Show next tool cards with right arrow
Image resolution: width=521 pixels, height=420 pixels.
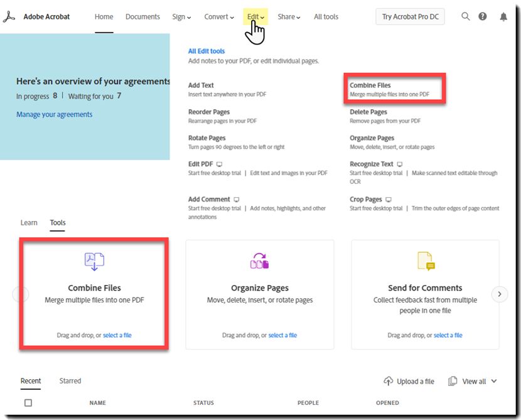[500, 294]
